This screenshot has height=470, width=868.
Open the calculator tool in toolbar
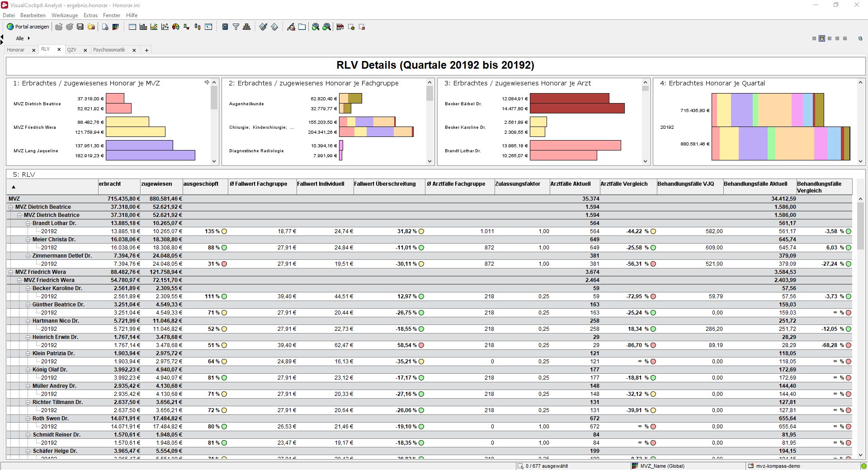click(x=225, y=27)
